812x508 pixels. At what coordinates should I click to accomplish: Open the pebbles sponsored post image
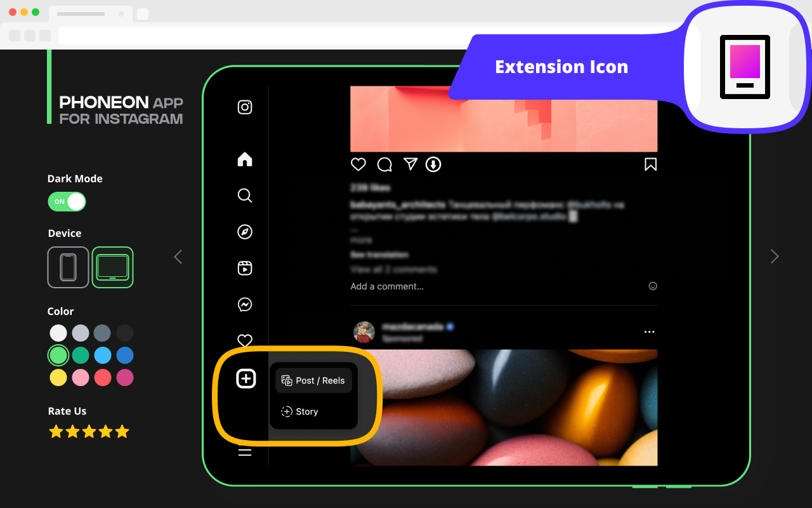pyautogui.click(x=504, y=408)
